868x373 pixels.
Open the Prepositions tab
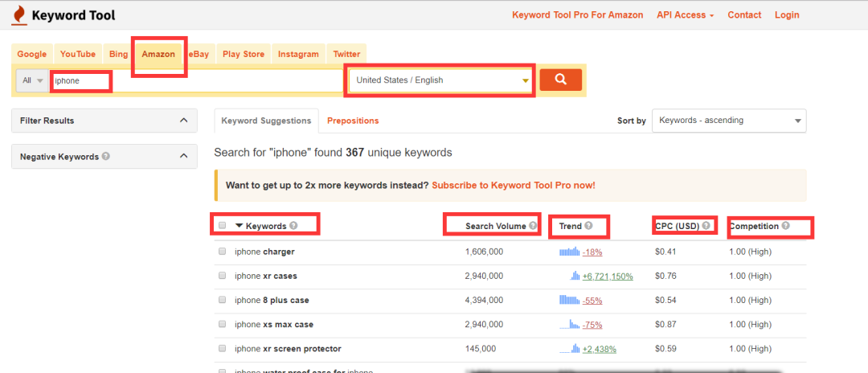(x=353, y=121)
